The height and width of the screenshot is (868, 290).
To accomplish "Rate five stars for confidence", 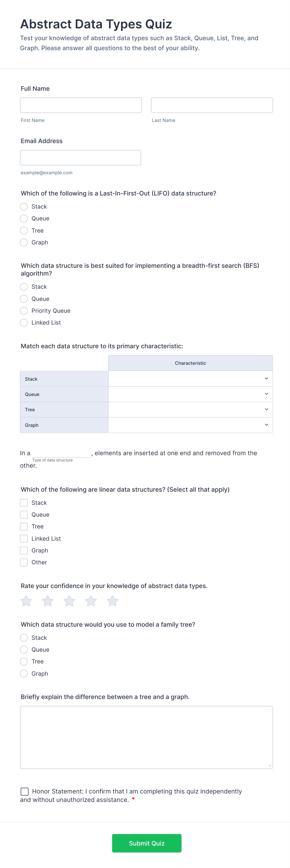I will (x=112, y=600).
